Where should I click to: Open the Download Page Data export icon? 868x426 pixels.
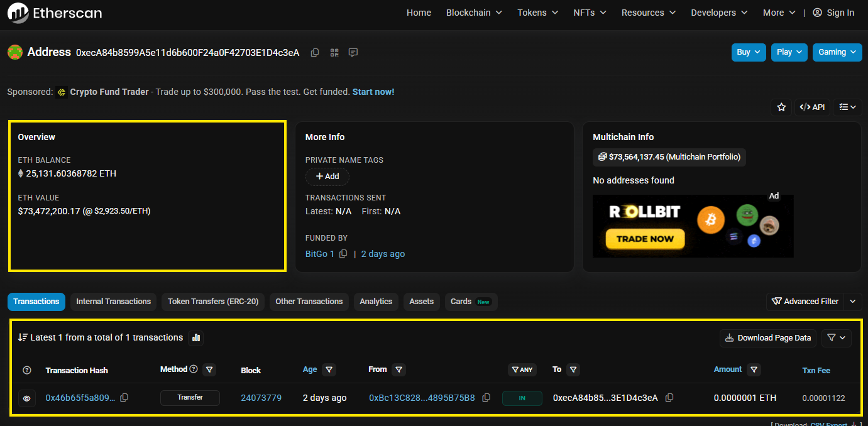[x=767, y=337]
